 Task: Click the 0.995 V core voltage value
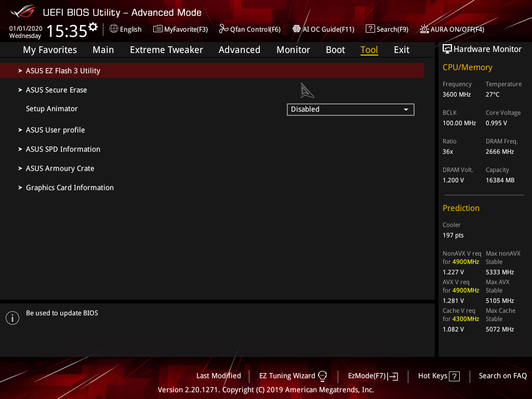(496, 123)
